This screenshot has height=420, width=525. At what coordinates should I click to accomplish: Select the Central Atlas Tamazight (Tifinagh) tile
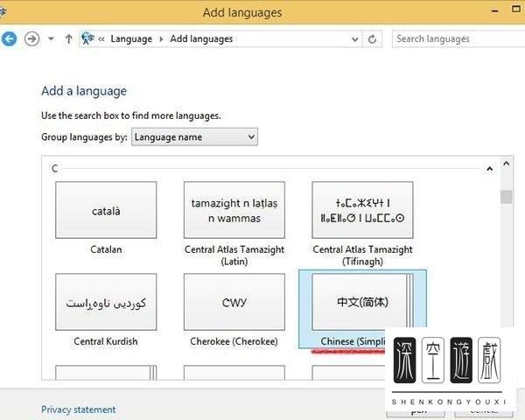pos(362,210)
